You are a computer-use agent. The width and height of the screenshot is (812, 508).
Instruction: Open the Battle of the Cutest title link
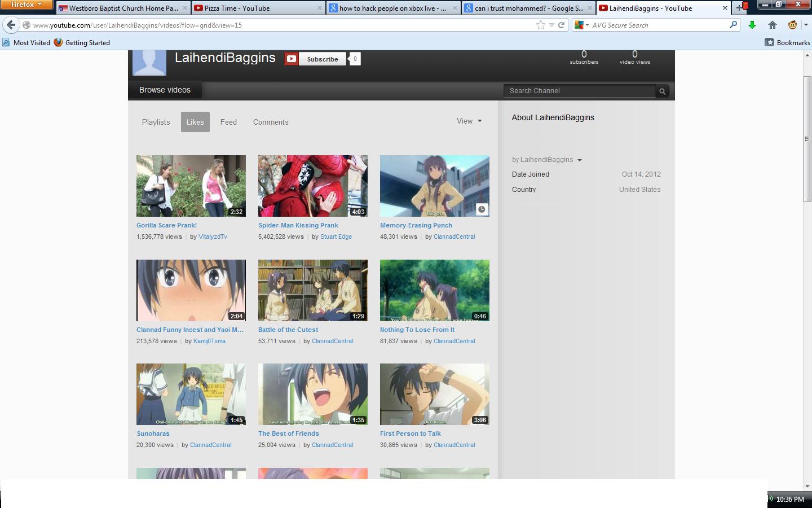click(288, 330)
